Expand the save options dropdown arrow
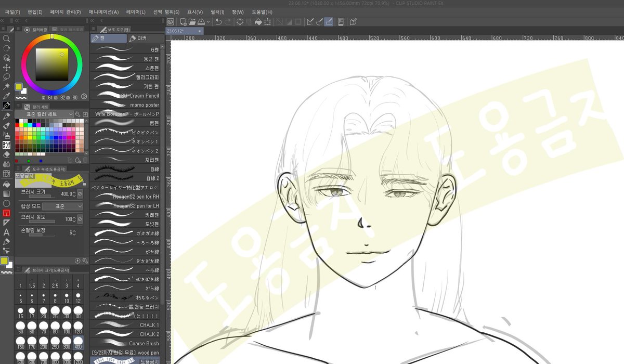 (x=209, y=22)
